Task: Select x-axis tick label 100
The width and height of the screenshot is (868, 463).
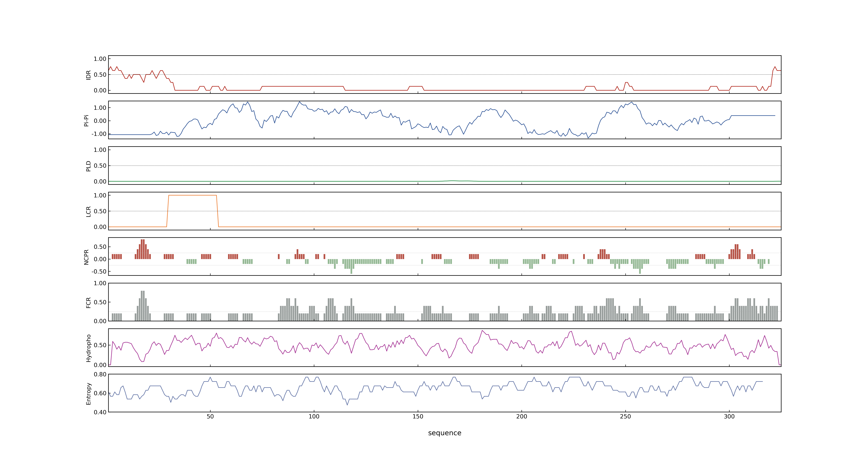Action: point(314,416)
